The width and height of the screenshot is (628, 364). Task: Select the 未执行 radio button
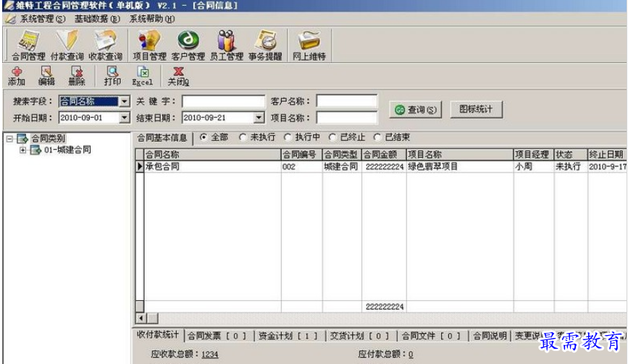(243, 137)
